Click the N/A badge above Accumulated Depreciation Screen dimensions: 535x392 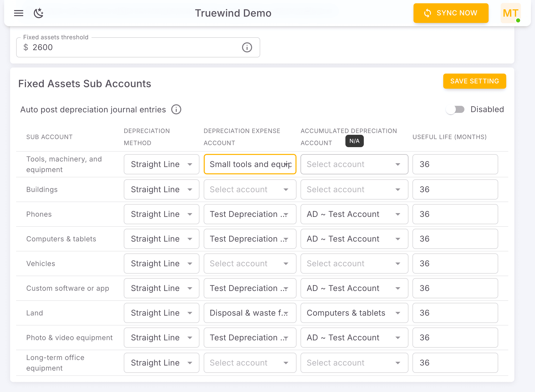click(354, 141)
